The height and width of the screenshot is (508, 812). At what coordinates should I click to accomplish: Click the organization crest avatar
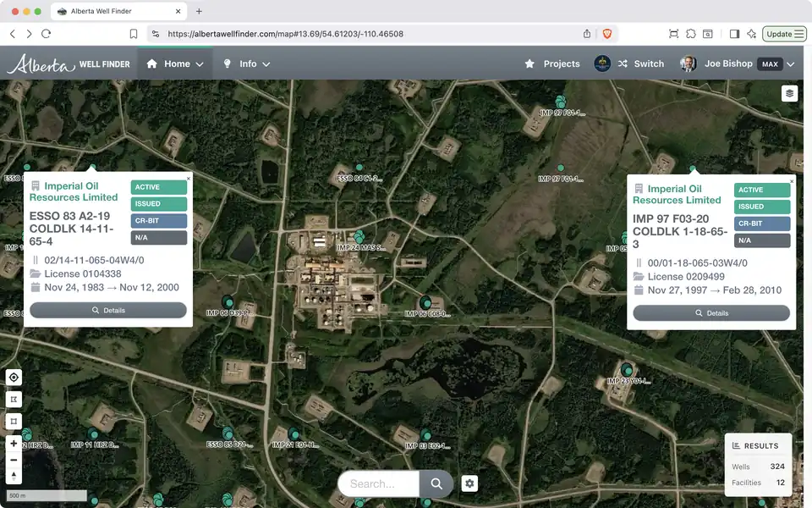pyautogui.click(x=601, y=63)
